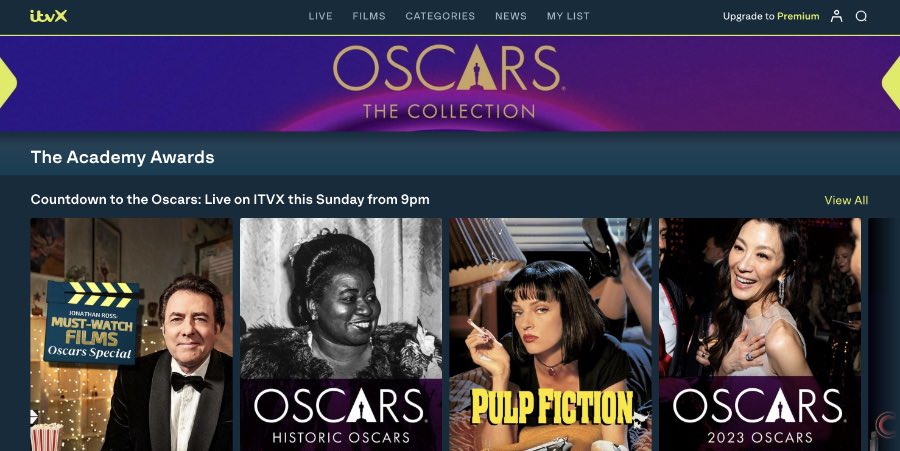Go to previous banner with left yellow arrow
This screenshot has height=451, width=900.
(x=8, y=83)
